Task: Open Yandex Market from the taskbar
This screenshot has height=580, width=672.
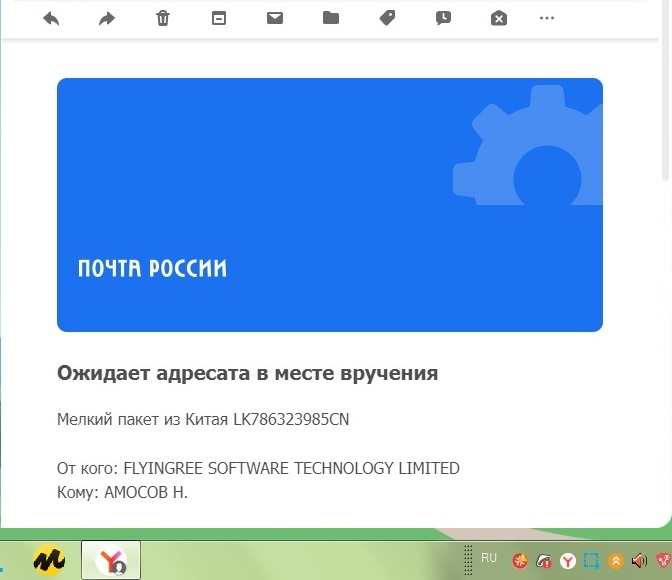Action: click(x=48, y=561)
